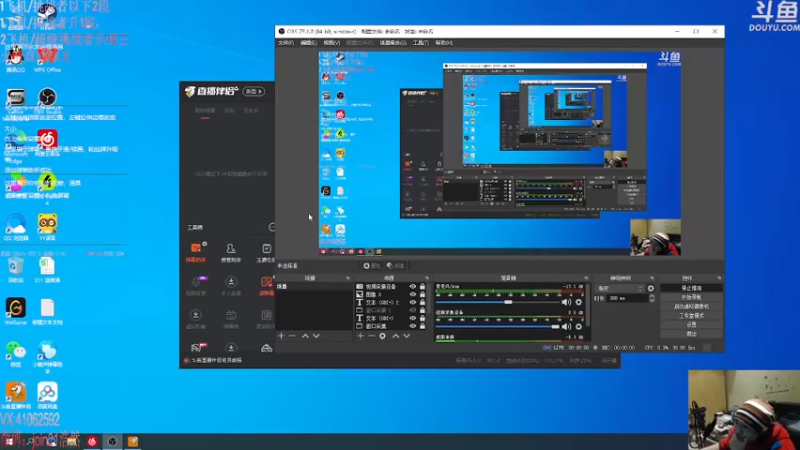
Task: Open OBS 编辑(E) menu
Action: [x=309, y=43]
